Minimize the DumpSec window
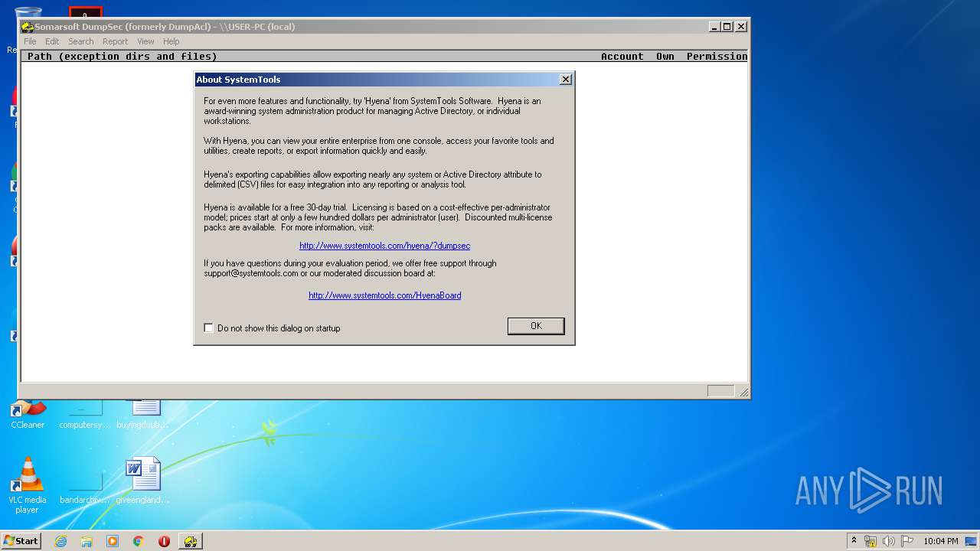 [714, 26]
